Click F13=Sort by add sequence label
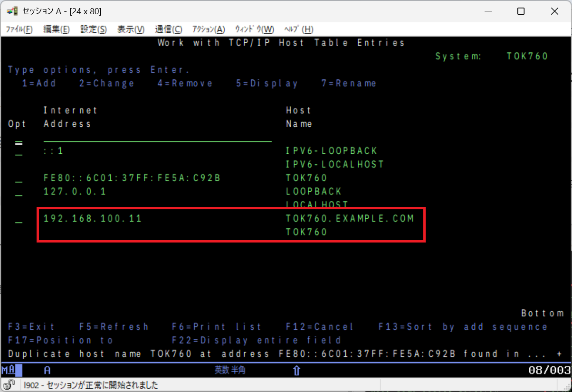This screenshot has width=572, height=392. pyautogui.click(x=463, y=327)
